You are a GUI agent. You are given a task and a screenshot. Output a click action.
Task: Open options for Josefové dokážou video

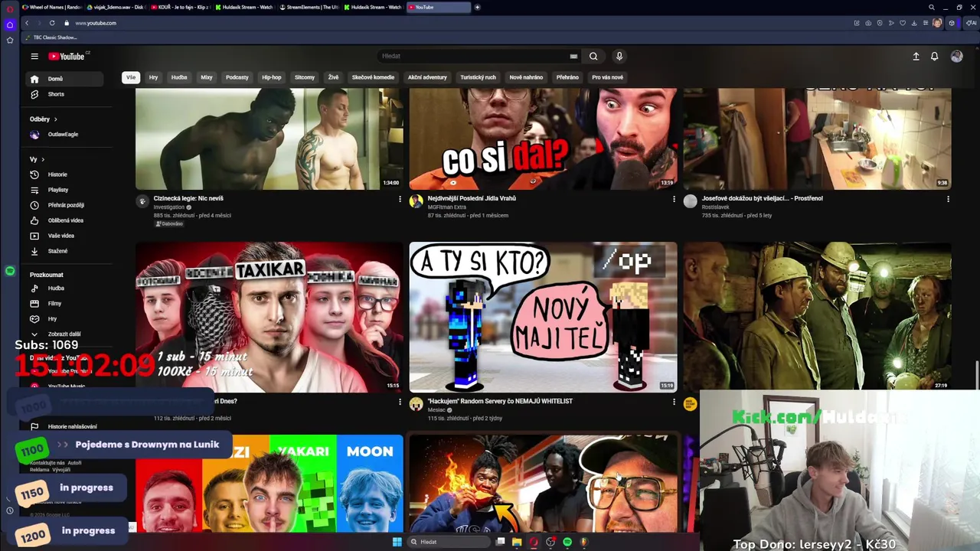click(948, 199)
